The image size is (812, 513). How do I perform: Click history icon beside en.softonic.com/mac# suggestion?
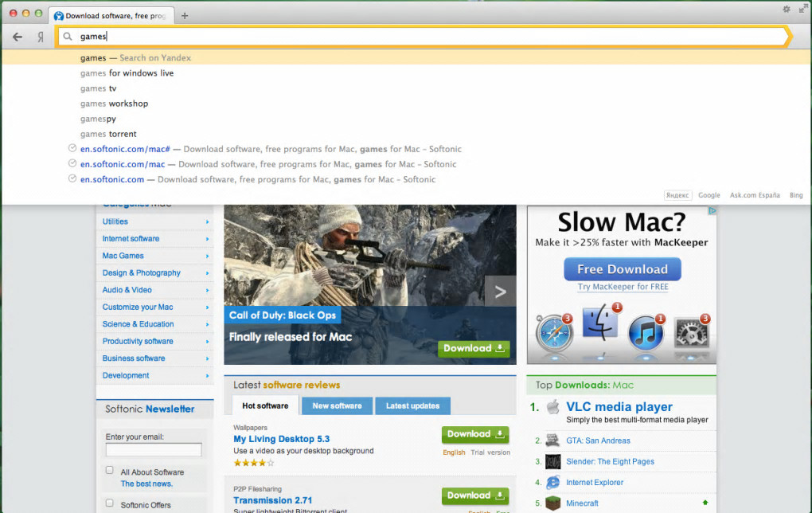point(72,148)
